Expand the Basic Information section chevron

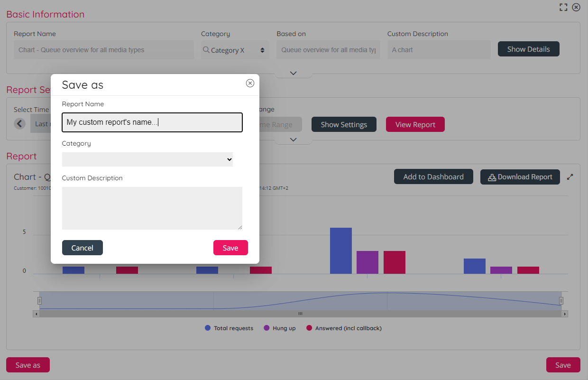pos(293,73)
